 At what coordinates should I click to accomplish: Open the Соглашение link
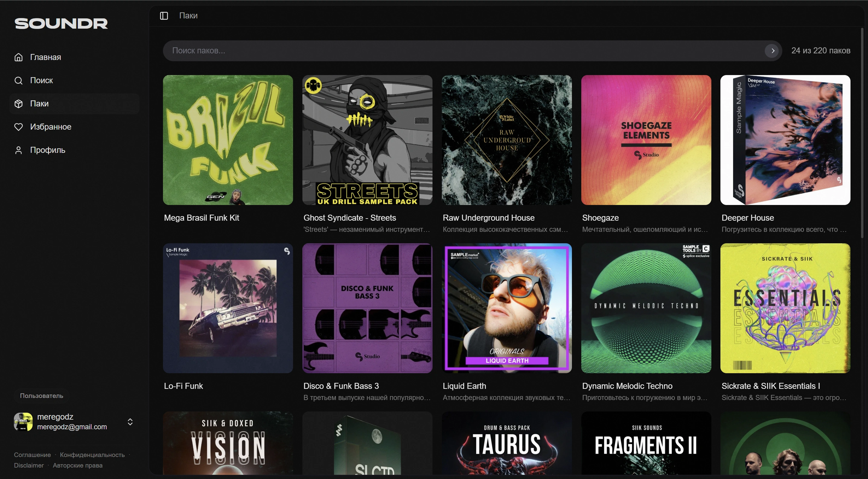pyautogui.click(x=32, y=455)
